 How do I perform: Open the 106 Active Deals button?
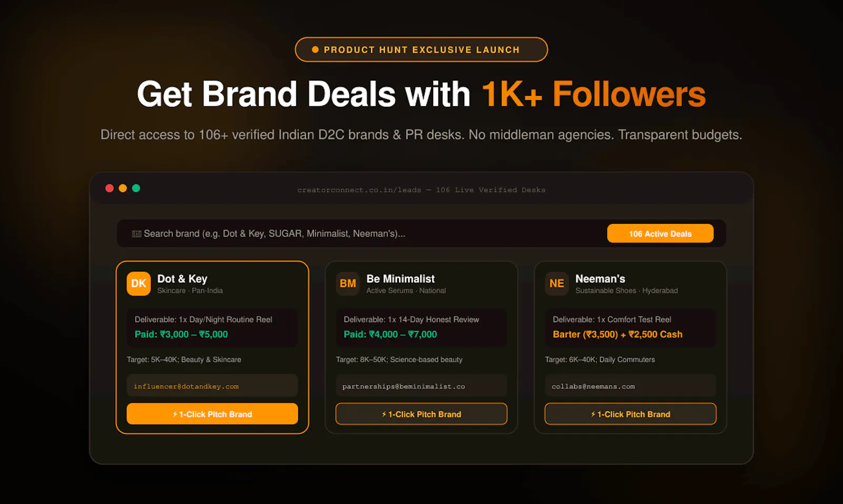point(660,233)
